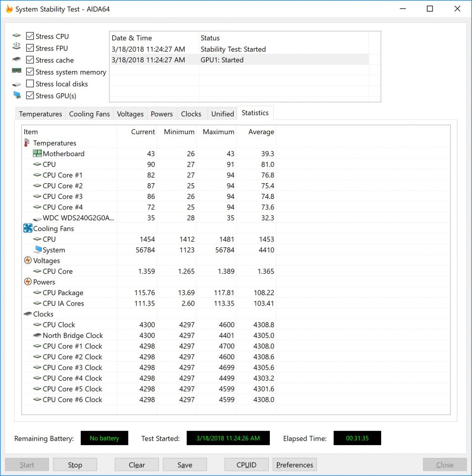Uncheck the Stress GPU(s) checkbox

pyautogui.click(x=30, y=95)
